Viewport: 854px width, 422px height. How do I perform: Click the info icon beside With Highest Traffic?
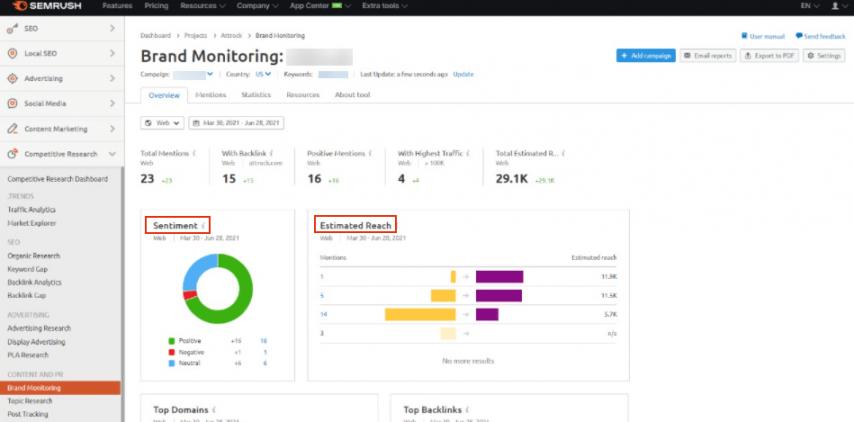(x=468, y=154)
